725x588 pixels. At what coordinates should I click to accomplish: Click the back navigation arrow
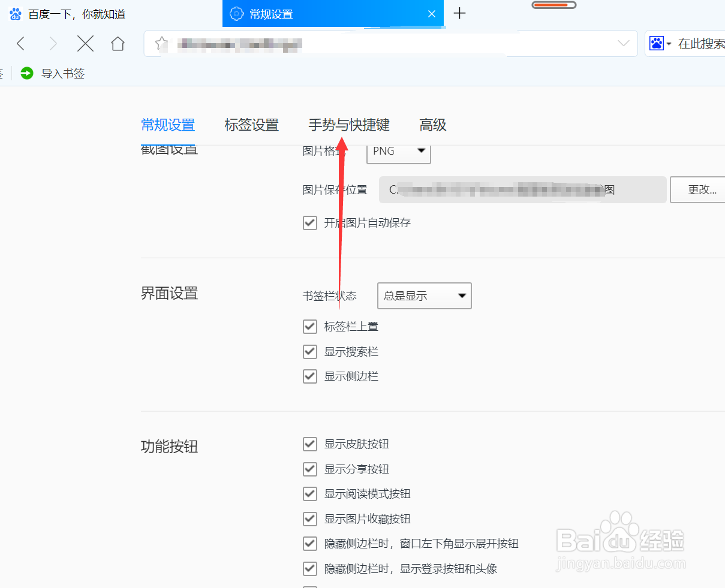point(21,43)
